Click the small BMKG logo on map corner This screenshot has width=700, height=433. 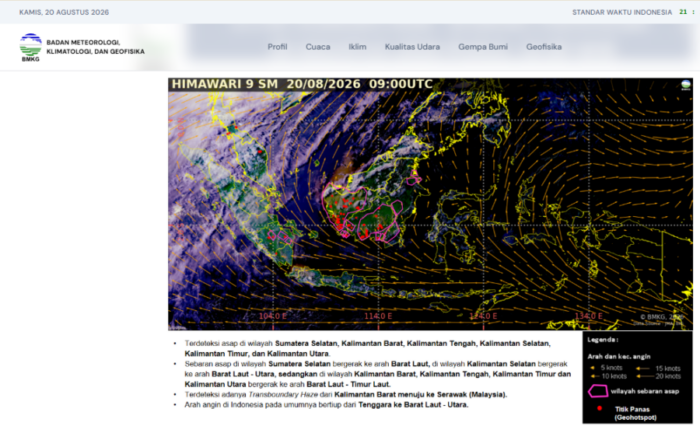(x=686, y=85)
